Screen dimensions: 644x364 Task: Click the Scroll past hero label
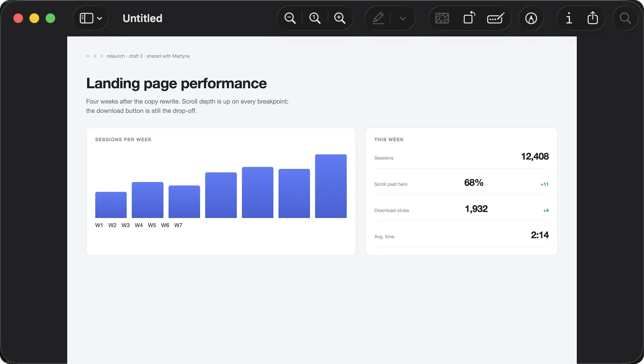point(391,184)
